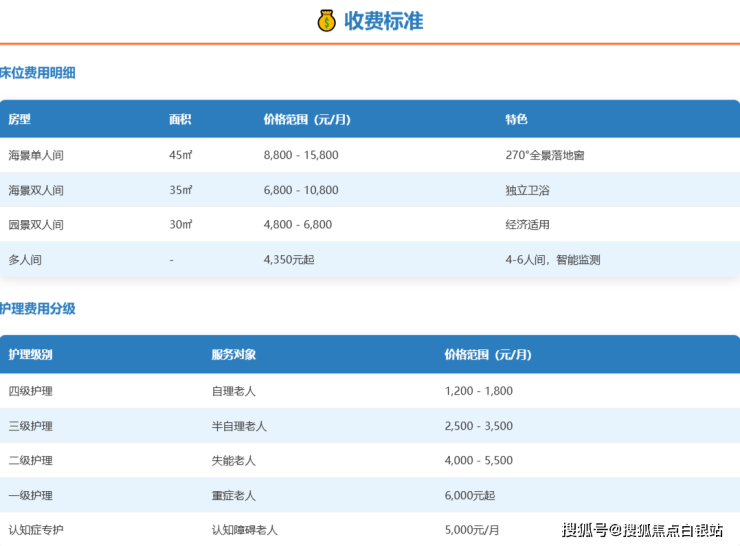The width and height of the screenshot is (740, 546).
Task: Click the 多人间 room type cell
Action: coord(25,260)
